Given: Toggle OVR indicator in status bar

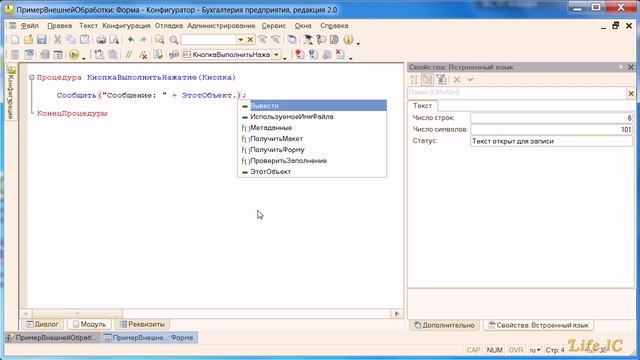Looking at the screenshot, I should click(x=516, y=350).
